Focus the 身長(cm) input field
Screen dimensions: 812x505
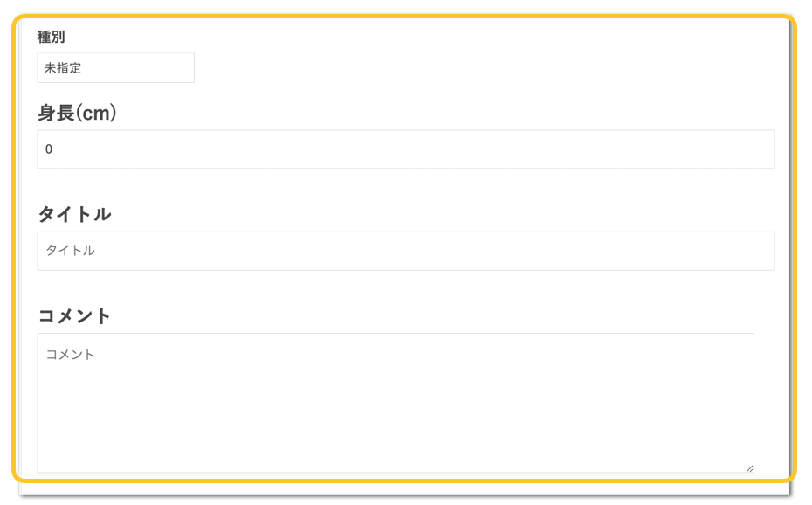405,149
